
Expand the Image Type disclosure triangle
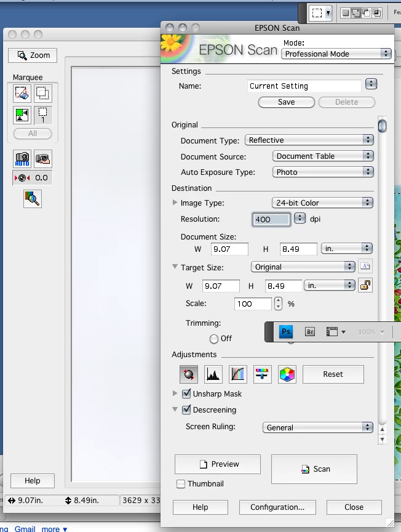(175, 203)
